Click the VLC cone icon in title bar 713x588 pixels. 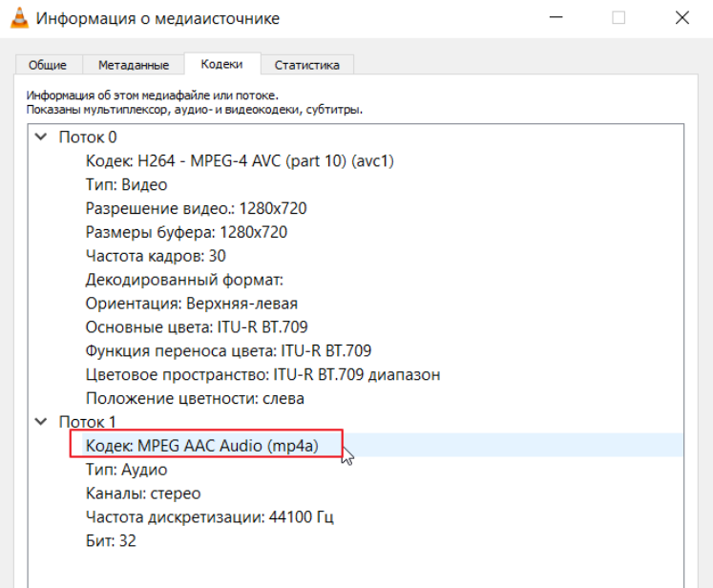[x=17, y=18]
